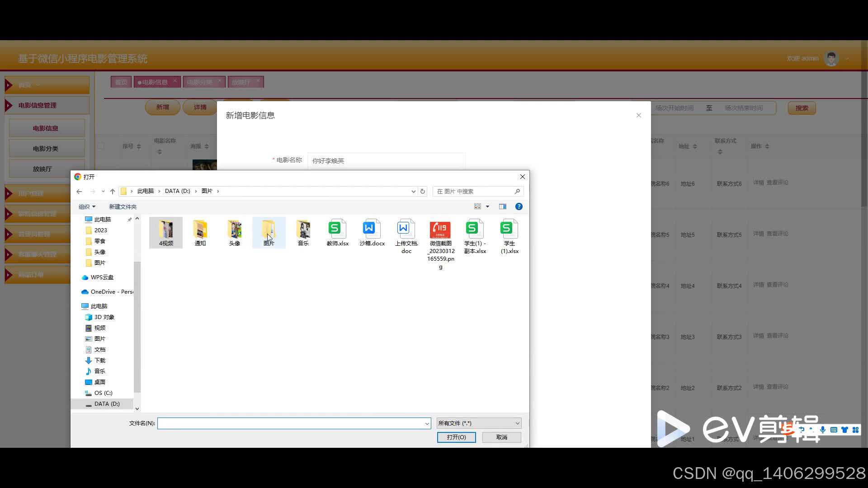The image size is (868, 488).
Task: Open the 组织 organize dropdown menu
Action: point(87,206)
